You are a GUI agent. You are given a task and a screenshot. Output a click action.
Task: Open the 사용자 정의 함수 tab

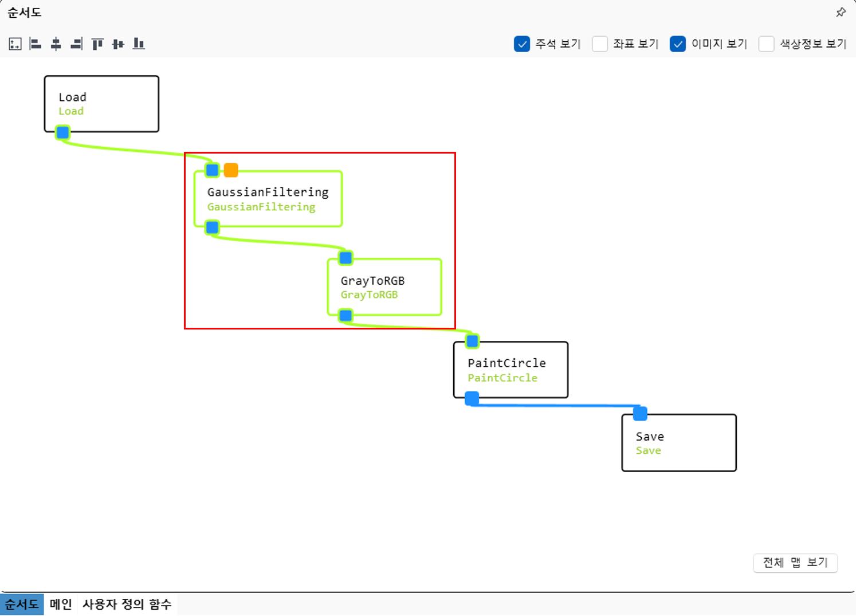pyautogui.click(x=127, y=604)
